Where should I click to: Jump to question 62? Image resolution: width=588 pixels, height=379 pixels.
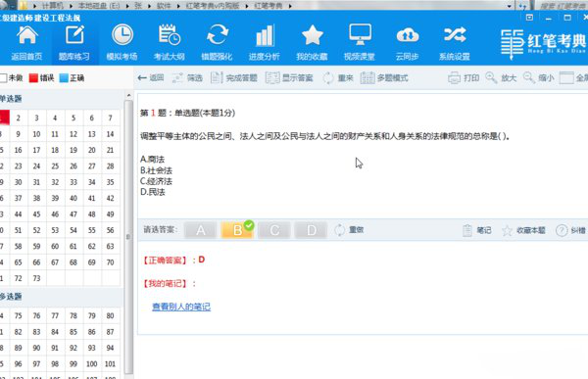point(92,246)
